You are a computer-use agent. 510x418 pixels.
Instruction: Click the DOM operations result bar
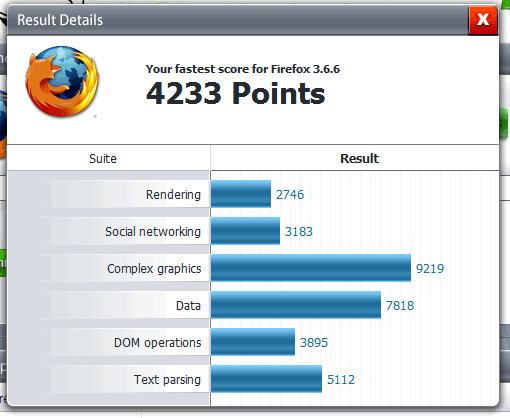pyautogui.click(x=253, y=342)
